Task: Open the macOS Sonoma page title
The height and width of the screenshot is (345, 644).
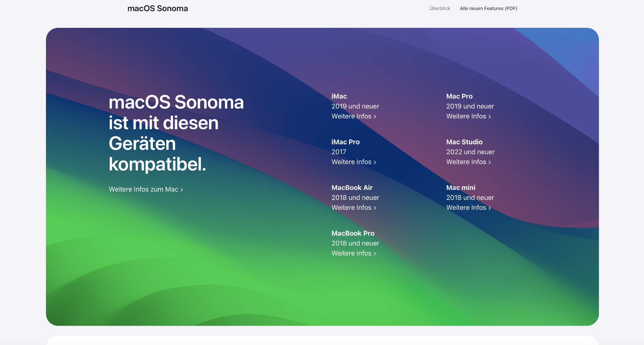Action: pyautogui.click(x=158, y=8)
